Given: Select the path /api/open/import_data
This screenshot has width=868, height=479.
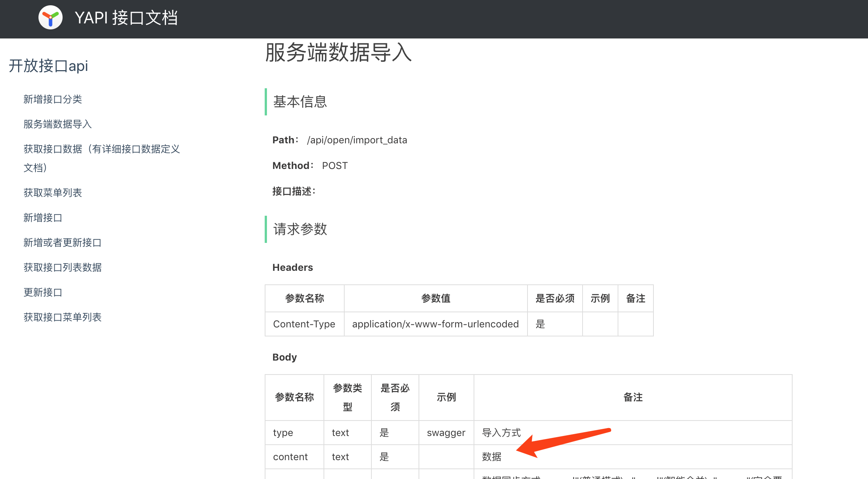Looking at the screenshot, I should (x=357, y=140).
